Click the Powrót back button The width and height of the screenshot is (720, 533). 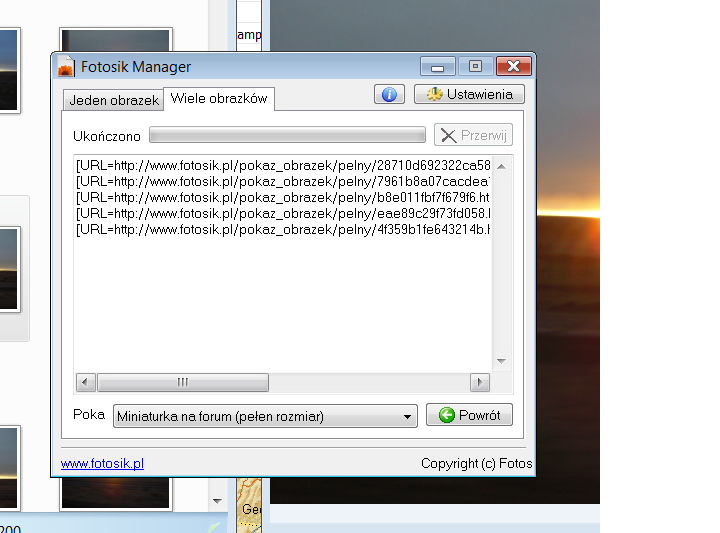pos(469,415)
